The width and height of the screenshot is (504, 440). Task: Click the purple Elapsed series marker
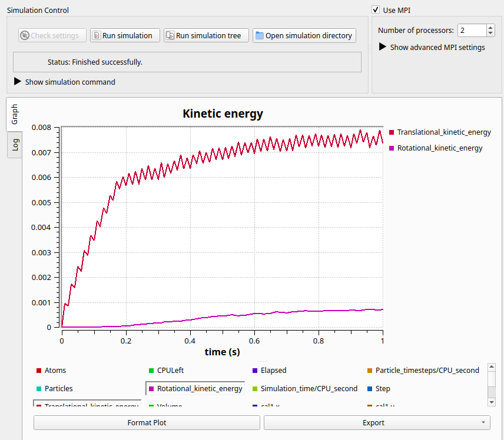(x=255, y=371)
